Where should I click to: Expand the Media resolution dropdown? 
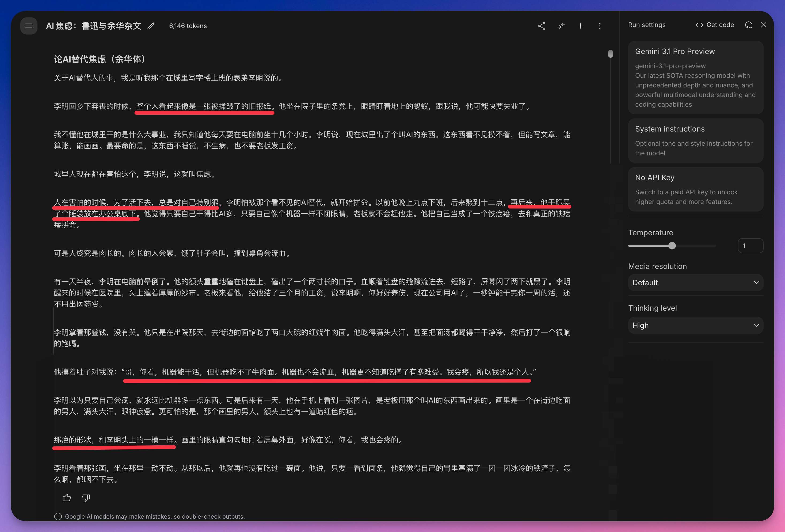[x=695, y=283]
